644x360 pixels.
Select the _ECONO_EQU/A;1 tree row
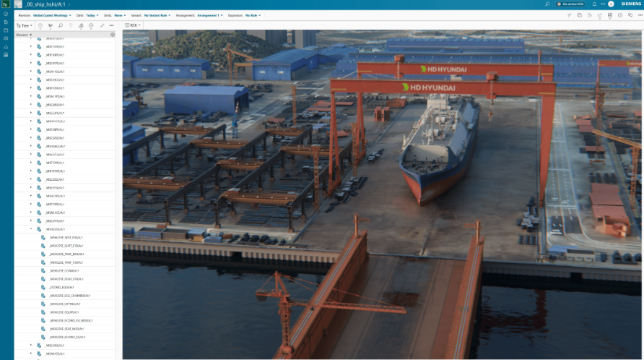[x=64, y=287]
